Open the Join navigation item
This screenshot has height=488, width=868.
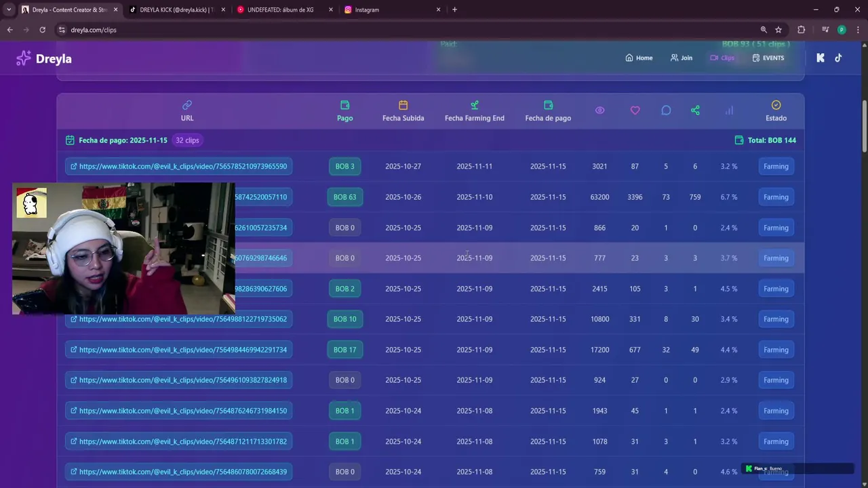682,58
